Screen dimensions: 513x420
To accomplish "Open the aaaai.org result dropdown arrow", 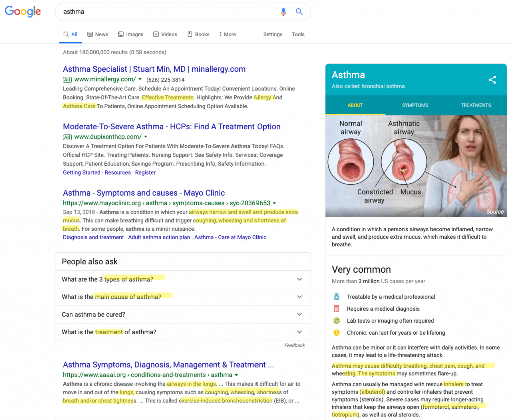I will click(x=236, y=375).
